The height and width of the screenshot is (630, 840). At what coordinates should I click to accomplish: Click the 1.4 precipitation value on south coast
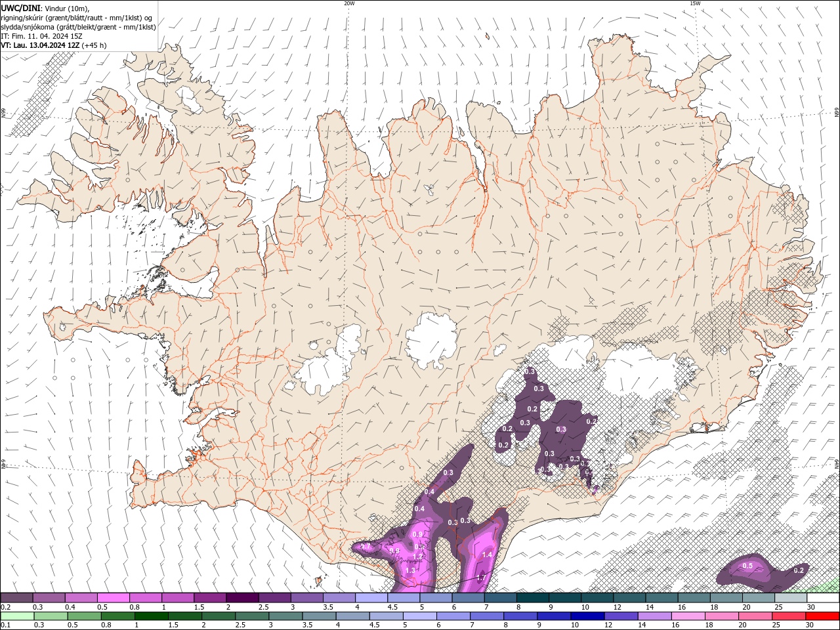[487, 555]
